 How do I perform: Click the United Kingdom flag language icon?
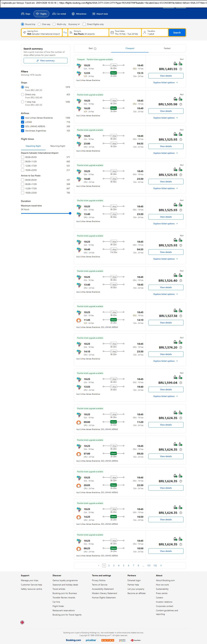(x=22, y=622)
